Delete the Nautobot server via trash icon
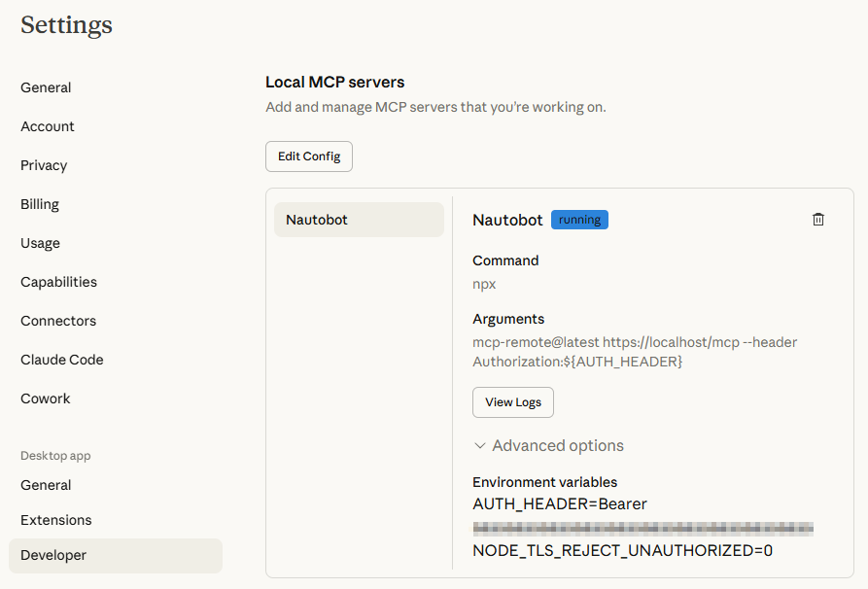 (x=817, y=219)
